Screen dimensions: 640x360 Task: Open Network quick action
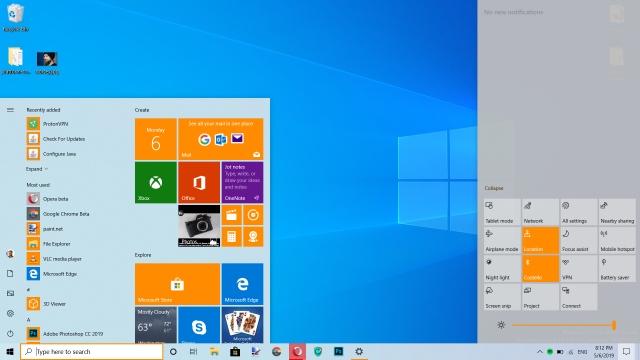540,212
